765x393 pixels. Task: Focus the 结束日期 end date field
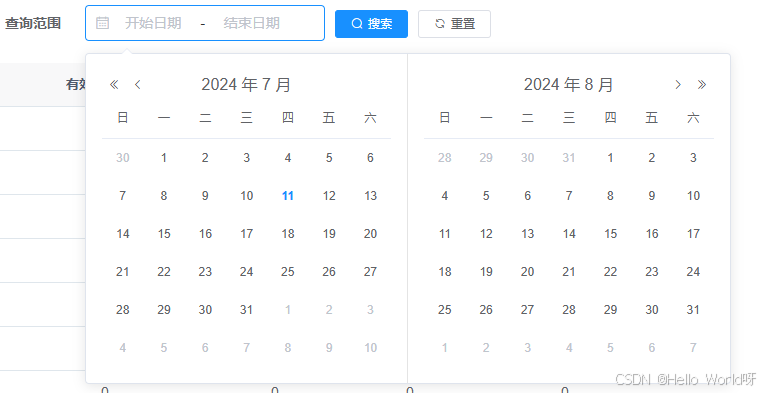(x=251, y=23)
